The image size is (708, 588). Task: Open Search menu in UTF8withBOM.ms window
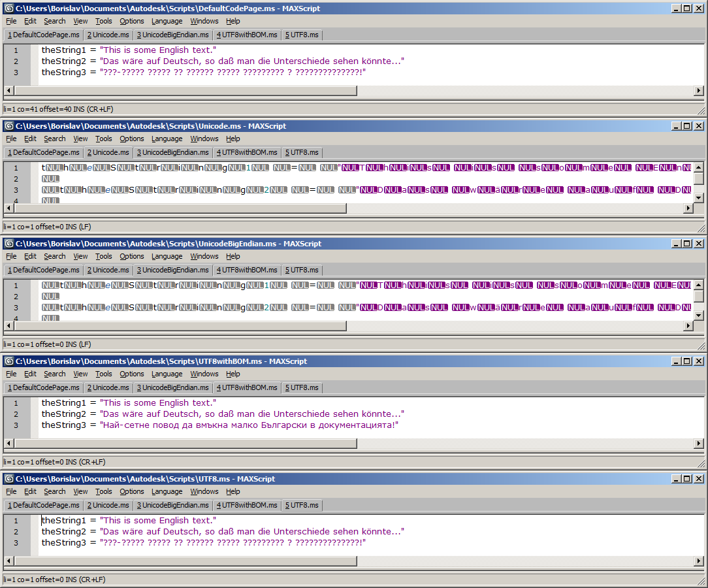click(55, 374)
